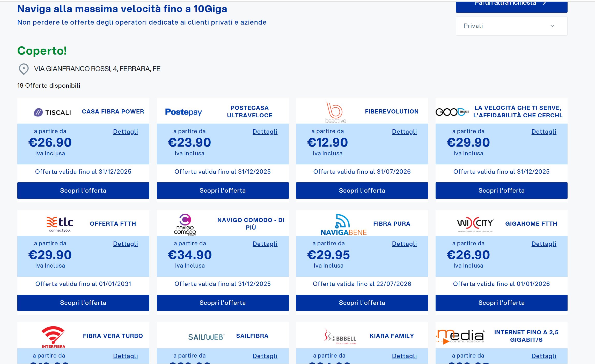Click the WiCity logo
This screenshot has height=364, width=595.
475,224
